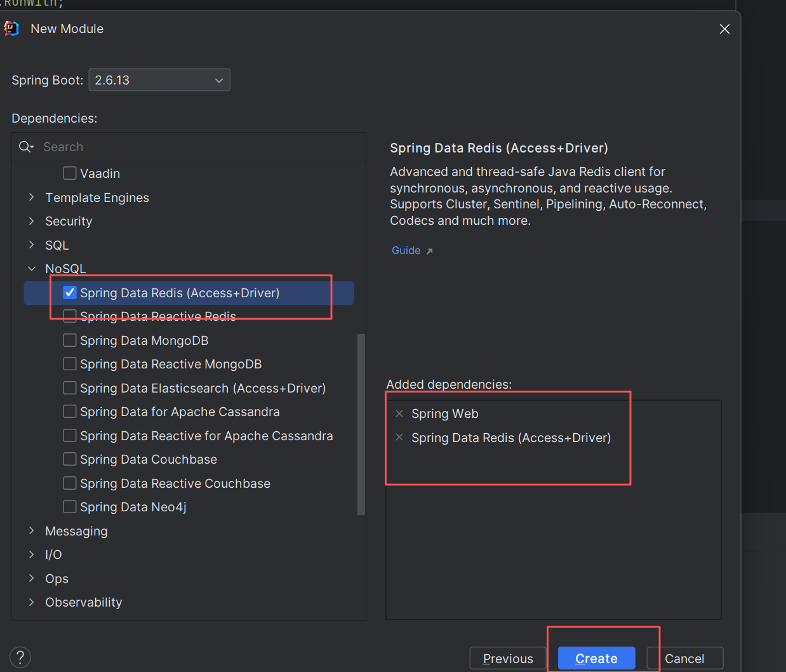786x672 pixels.
Task: Select the Observability category label
Action: (x=84, y=602)
